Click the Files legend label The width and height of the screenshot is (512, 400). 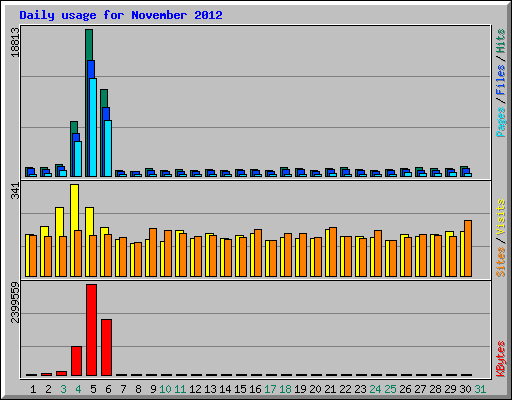click(x=501, y=79)
